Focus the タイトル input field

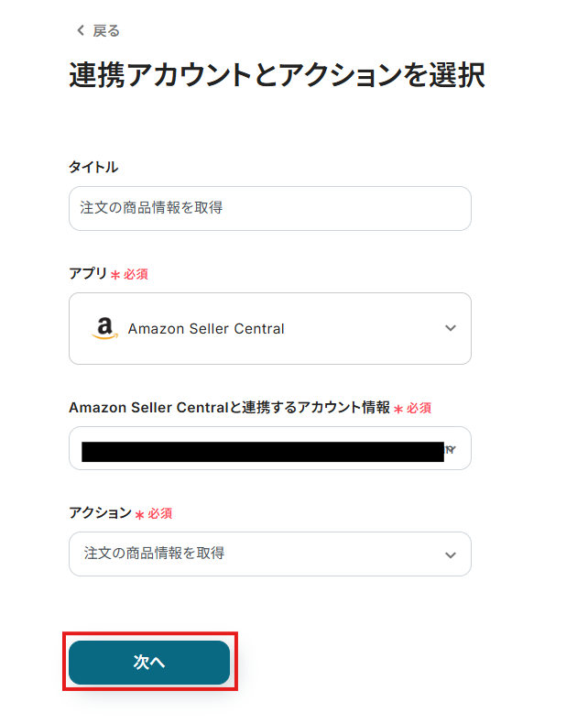pyautogui.click(x=270, y=208)
